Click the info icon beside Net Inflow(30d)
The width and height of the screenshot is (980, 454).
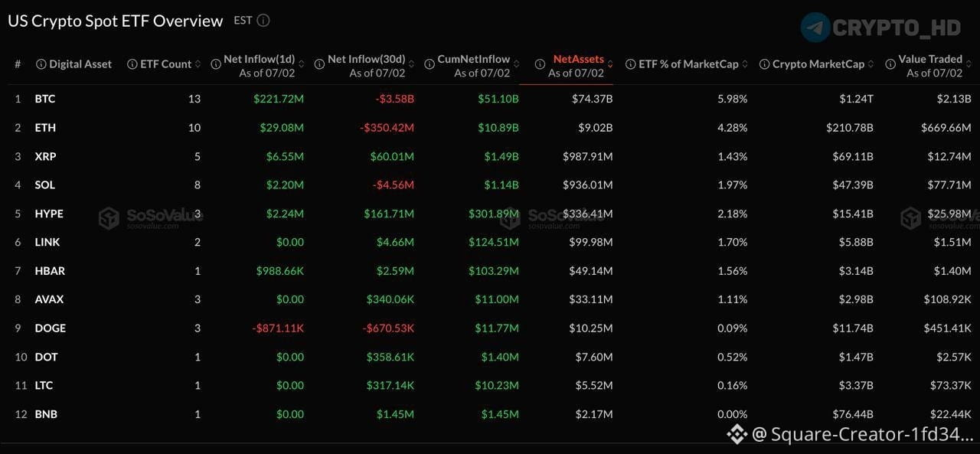tap(320, 64)
